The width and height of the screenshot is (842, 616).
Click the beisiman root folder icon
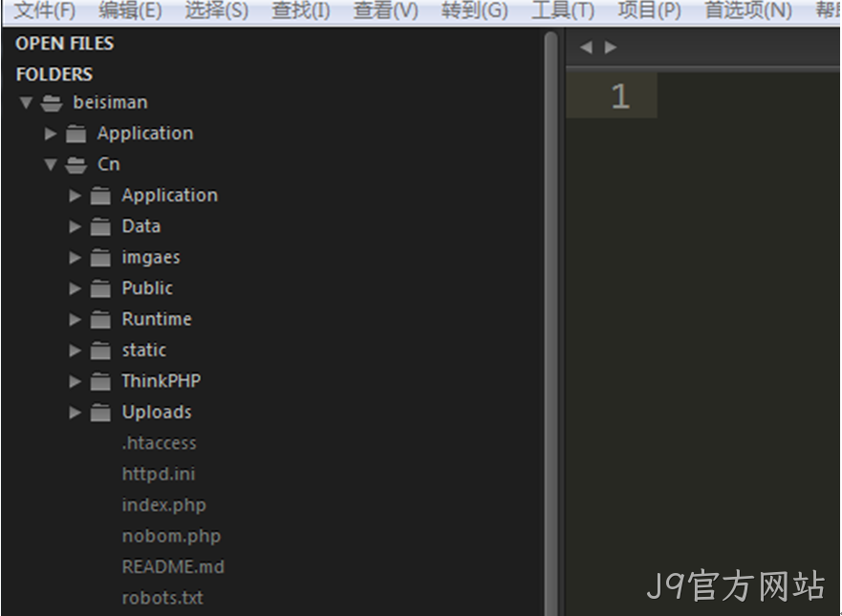coord(52,102)
